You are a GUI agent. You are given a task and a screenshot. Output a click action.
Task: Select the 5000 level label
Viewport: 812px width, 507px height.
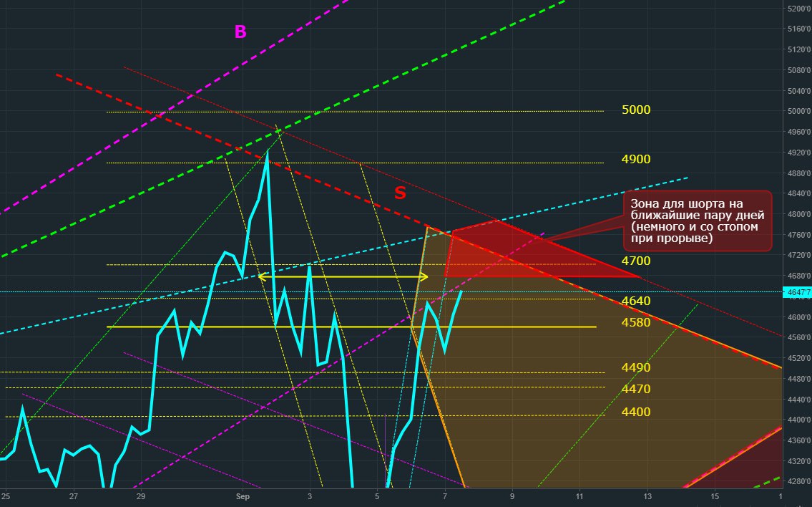click(x=636, y=110)
